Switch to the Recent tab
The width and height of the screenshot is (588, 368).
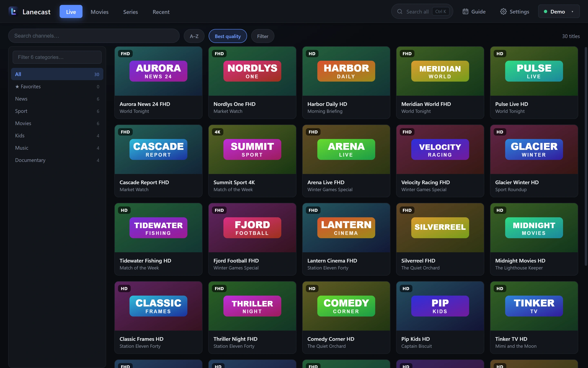(161, 12)
